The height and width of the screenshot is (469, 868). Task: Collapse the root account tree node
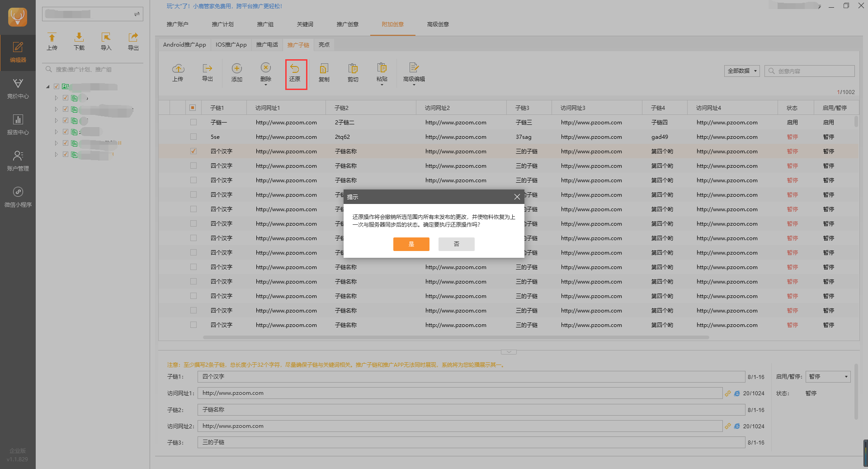pos(48,86)
